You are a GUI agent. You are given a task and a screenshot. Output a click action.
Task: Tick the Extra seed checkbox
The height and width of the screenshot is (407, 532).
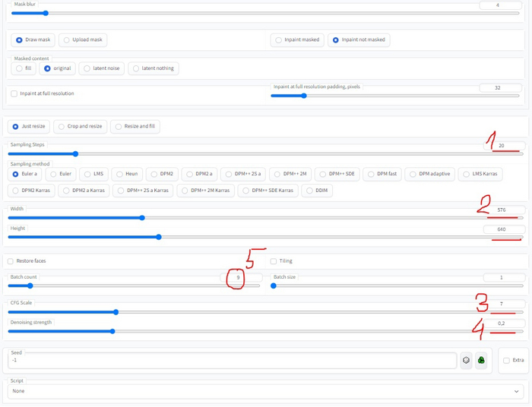[506, 360]
